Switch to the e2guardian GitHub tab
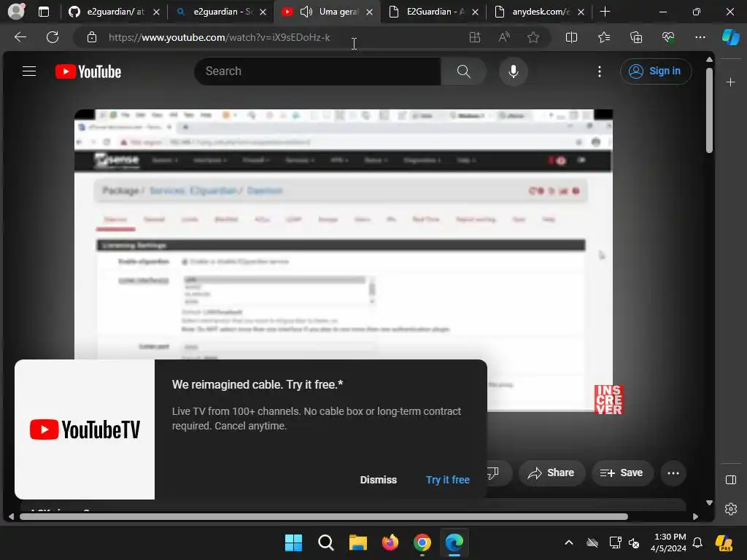The width and height of the screenshot is (747, 560). [x=115, y=12]
